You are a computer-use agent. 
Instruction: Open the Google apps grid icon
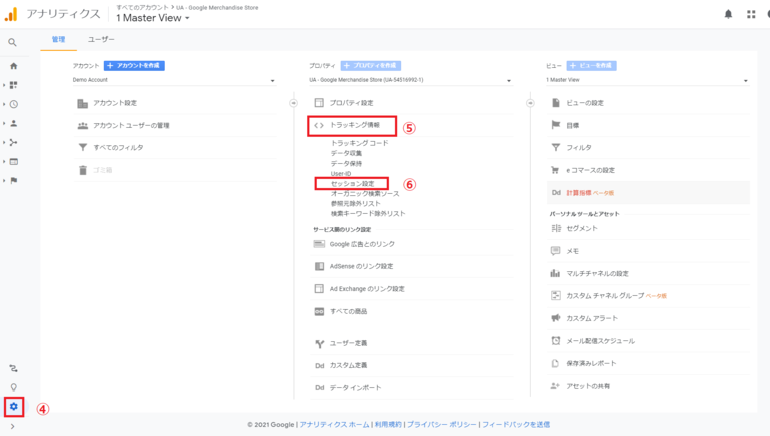751,14
